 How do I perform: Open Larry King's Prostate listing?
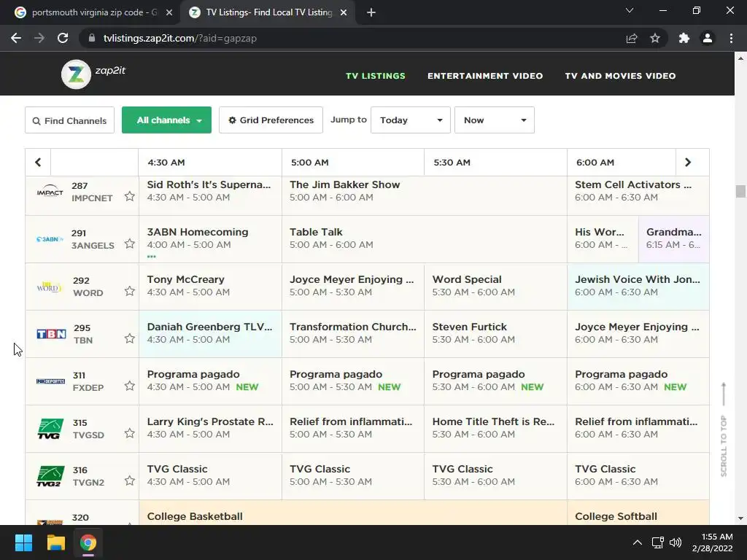[x=210, y=429]
